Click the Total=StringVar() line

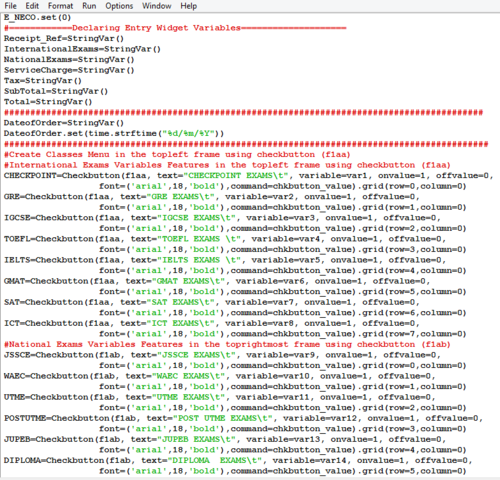[x=48, y=102]
